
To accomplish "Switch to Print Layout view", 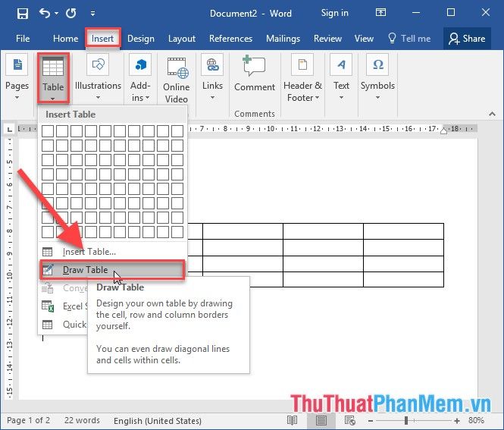I will click(x=321, y=420).
